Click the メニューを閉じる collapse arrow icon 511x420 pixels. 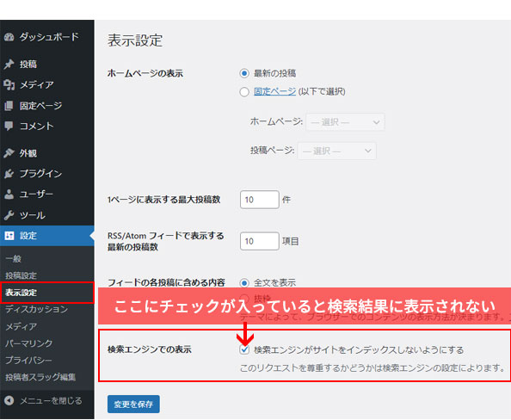coord(9,400)
